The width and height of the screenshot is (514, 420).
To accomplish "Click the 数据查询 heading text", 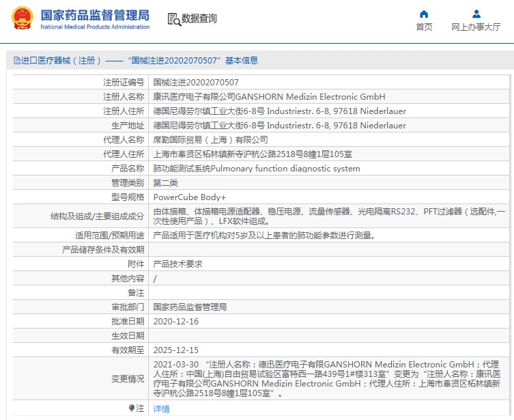I will point(199,18).
